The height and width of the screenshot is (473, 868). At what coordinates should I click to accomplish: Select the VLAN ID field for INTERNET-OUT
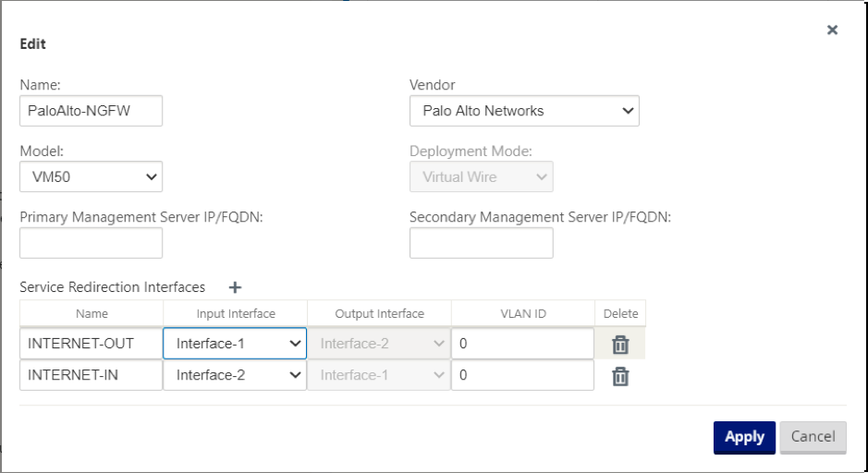522,344
